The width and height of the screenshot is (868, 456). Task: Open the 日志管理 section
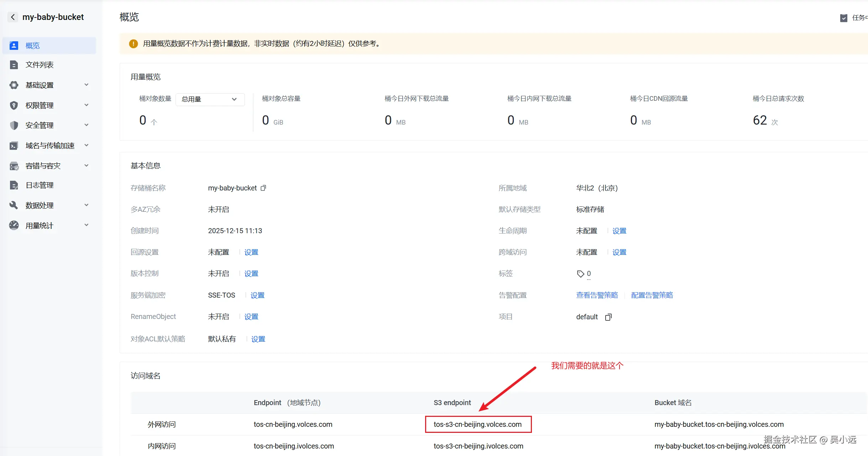pyautogui.click(x=40, y=185)
